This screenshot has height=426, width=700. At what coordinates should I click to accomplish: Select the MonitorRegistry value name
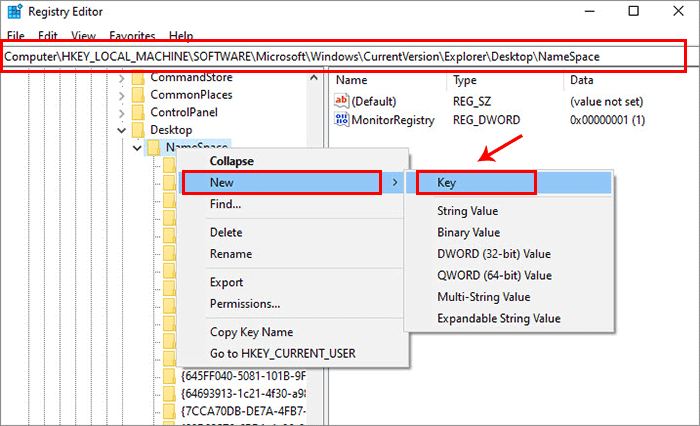click(393, 120)
